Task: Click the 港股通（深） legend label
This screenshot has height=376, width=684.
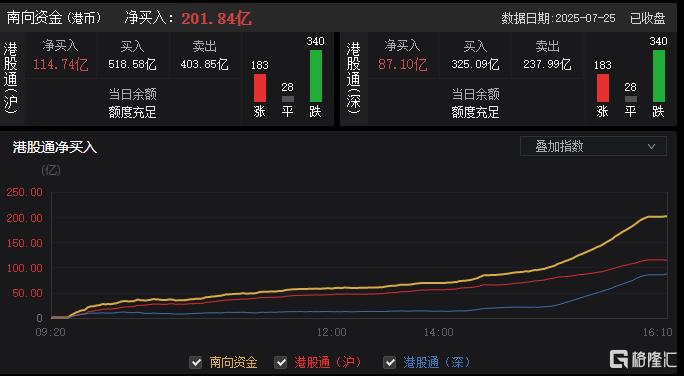Action: pos(437,362)
